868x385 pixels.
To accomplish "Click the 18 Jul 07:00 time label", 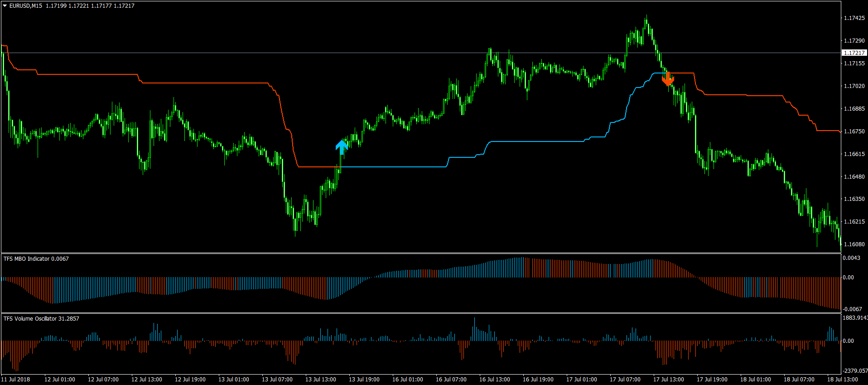I will click(799, 380).
